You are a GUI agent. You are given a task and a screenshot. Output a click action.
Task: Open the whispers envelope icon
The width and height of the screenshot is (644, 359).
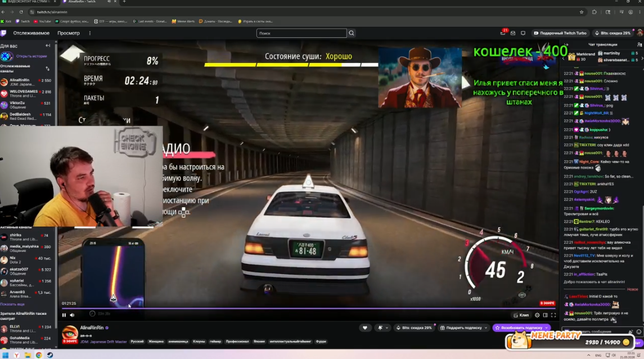coord(513,33)
